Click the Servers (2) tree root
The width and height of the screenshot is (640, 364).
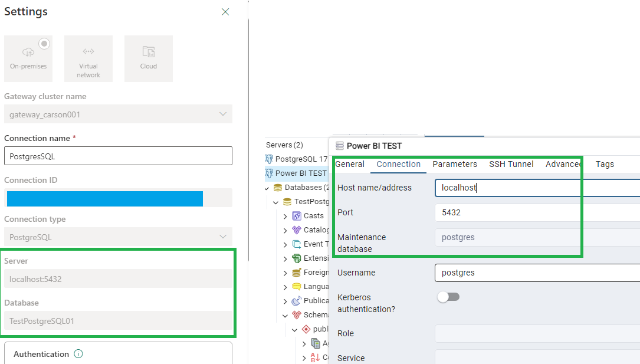284,145
